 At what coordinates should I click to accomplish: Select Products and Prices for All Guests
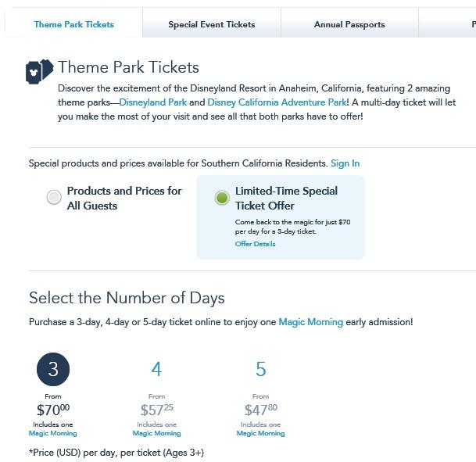[54, 198]
